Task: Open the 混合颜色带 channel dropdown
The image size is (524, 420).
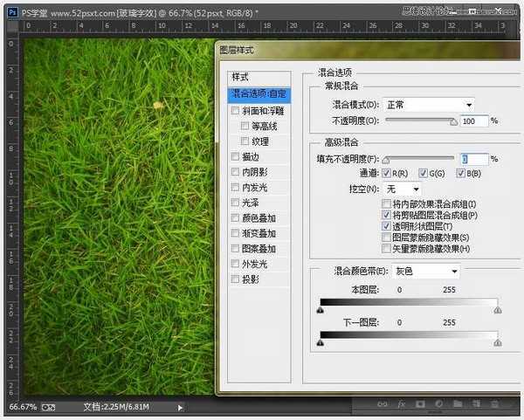Action: (424, 272)
